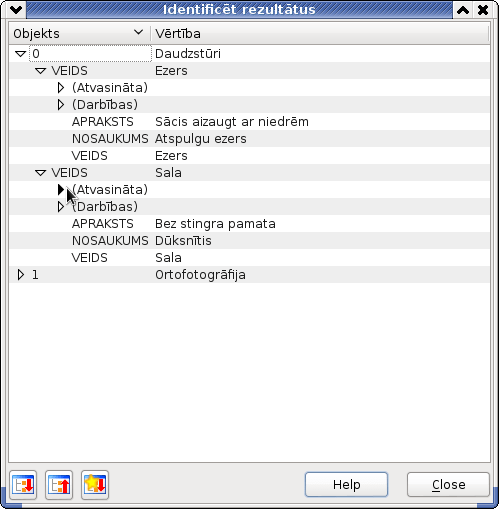The height and width of the screenshot is (509, 499).
Task: Sort by the Objekts column header
Action: pos(80,34)
